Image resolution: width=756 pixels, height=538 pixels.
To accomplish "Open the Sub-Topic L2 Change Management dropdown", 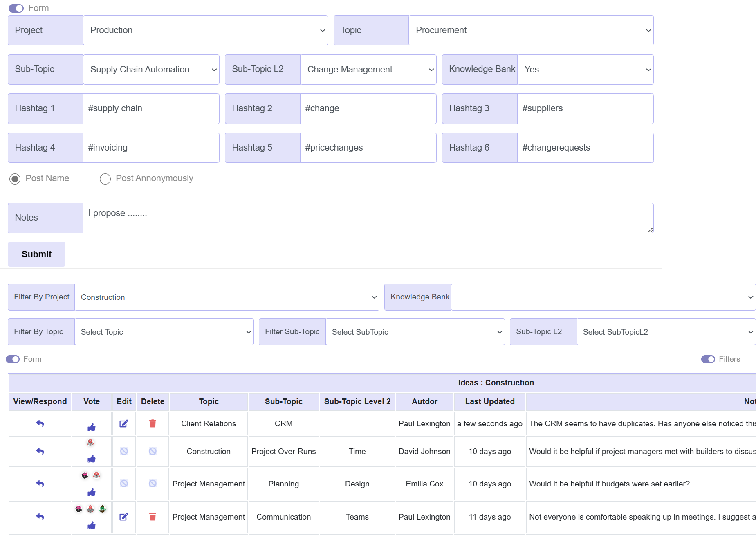I will (368, 70).
